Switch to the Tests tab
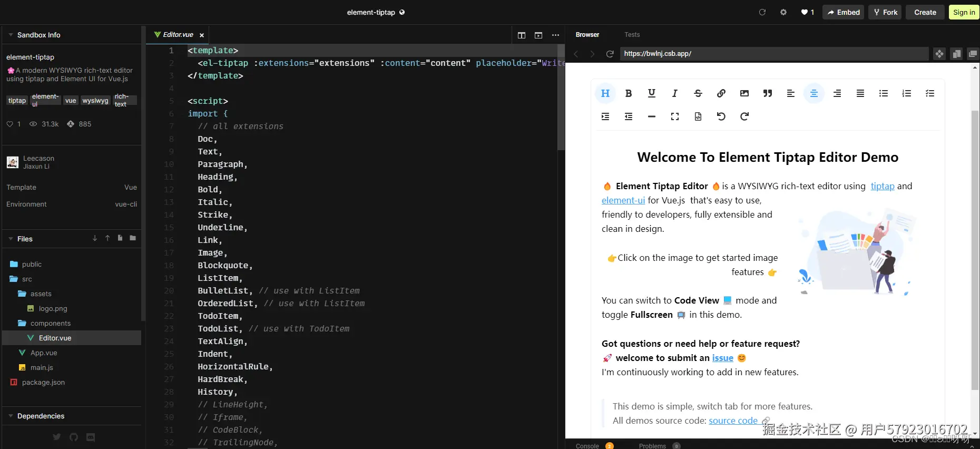The height and width of the screenshot is (449, 980). click(632, 35)
